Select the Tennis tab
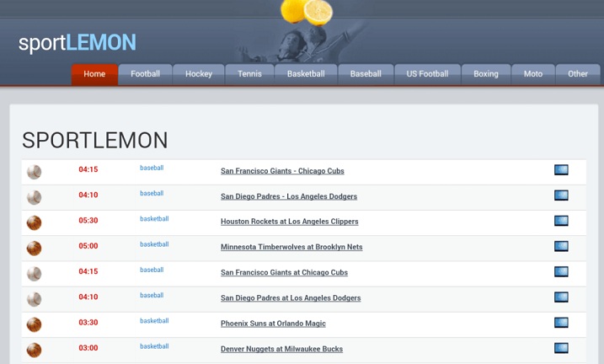The width and height of the screenshot is (604, 364). 249,74
